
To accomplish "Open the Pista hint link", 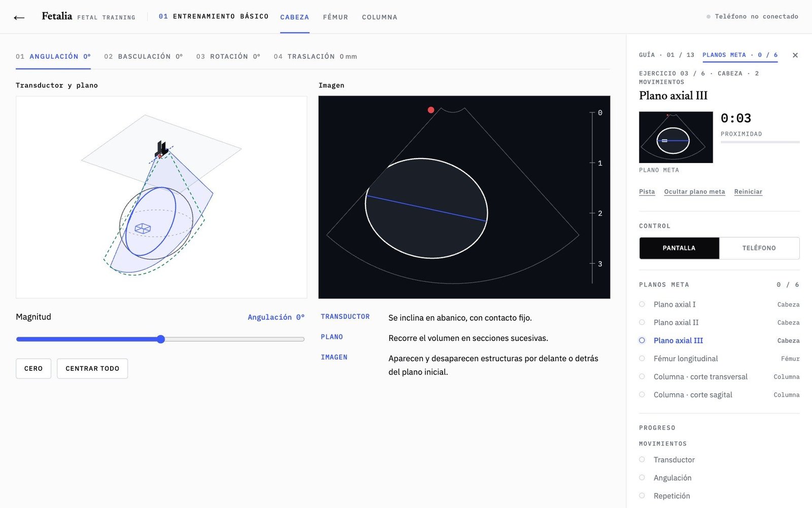I will coord(647,192).
